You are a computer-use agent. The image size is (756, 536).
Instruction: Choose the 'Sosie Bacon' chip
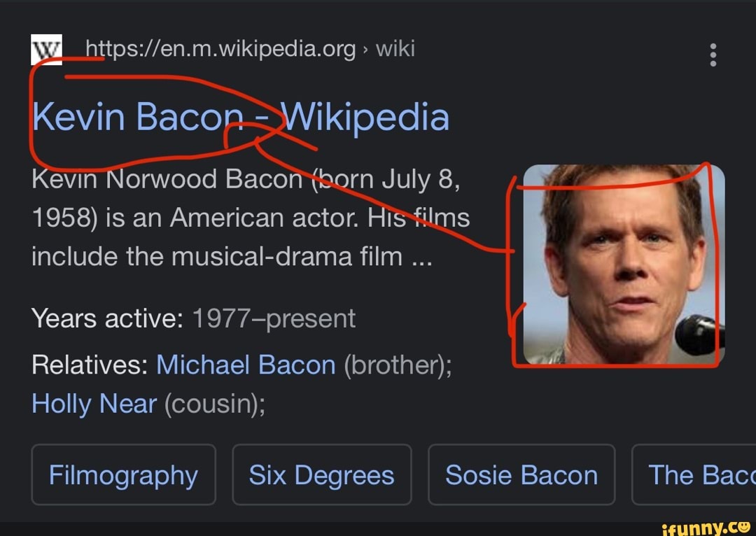click(x=521, y=475)
